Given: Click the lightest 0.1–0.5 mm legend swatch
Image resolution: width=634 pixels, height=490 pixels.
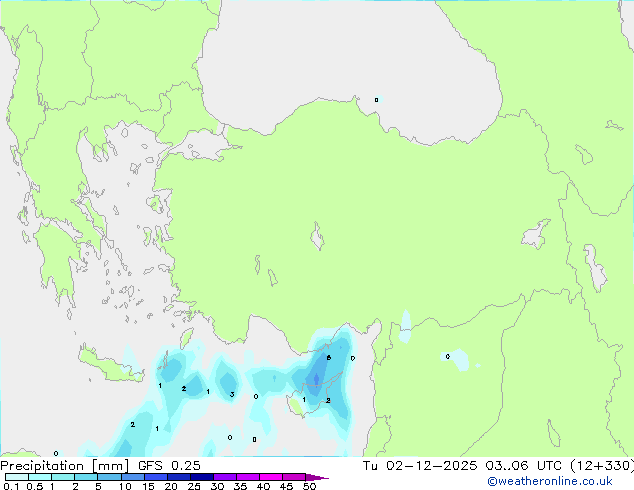Looking at the screenshot, I should (17, 477).
